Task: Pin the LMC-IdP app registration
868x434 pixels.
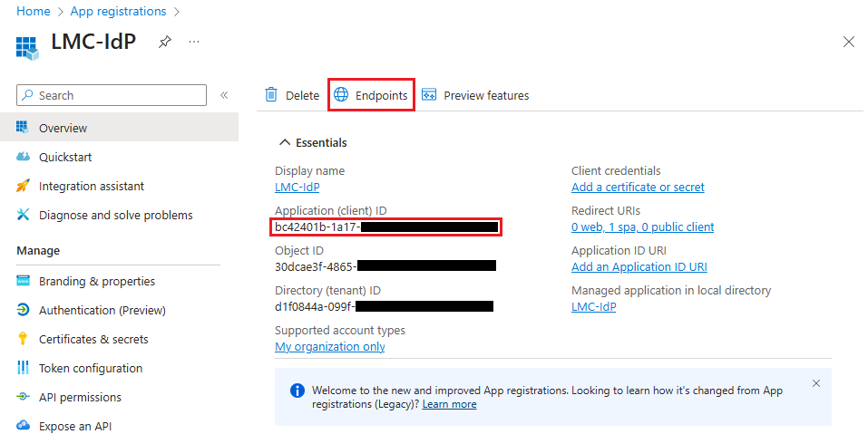Action: click(x=164, y=43)
